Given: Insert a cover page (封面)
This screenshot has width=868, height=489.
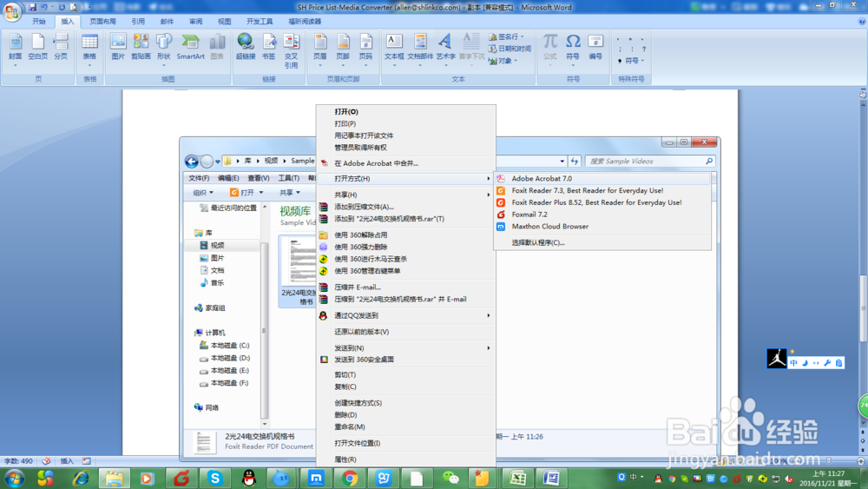Looking at the screenshot, I should 15,48.
